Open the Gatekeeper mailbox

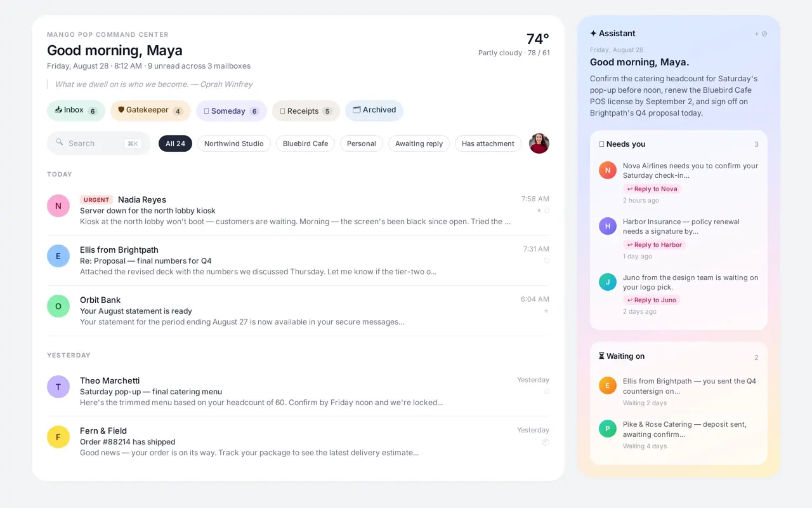click(150, 110)
